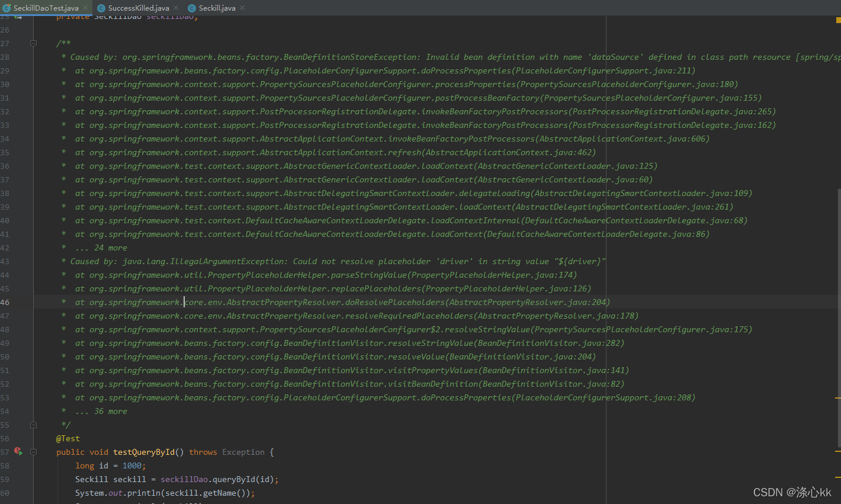Click the 'Exception' type in the method signature
Viewport: 841px width, 504px height.
click(243, 452)
